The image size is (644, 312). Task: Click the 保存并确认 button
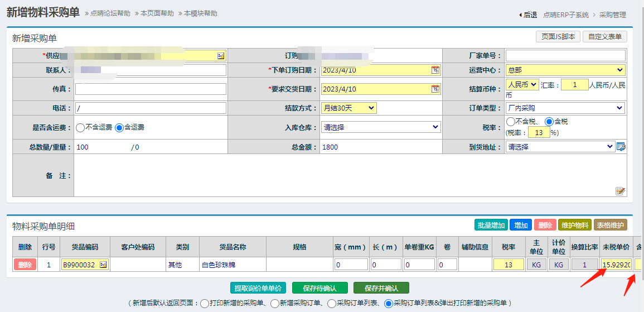pos(381,288)
